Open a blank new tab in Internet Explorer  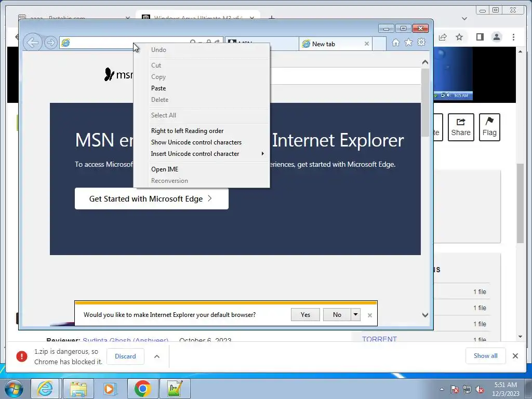pyautogui.click(x=379, y=44)
